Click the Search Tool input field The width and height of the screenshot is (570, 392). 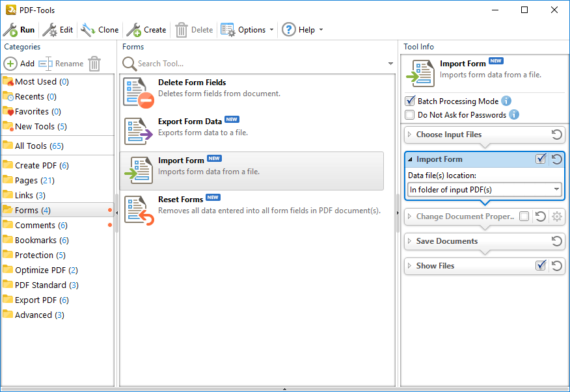[x=261, y=64]
